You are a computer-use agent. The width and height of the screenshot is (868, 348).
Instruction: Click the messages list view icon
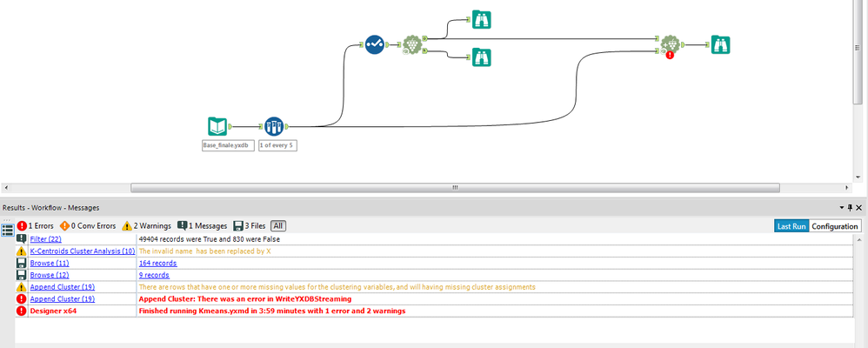pyautogui.click(x=7, y=230)
